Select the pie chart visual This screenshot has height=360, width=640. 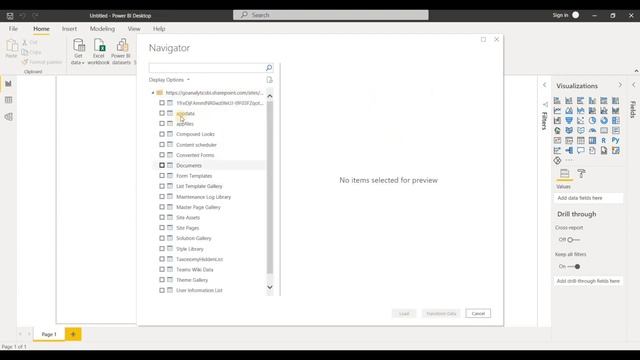[592, 120]
